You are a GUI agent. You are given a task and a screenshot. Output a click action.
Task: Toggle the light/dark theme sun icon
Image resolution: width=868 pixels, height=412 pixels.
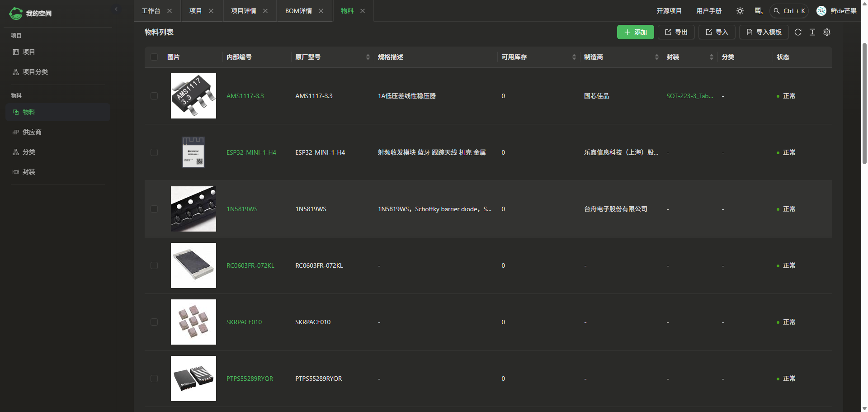click(740, 11)
